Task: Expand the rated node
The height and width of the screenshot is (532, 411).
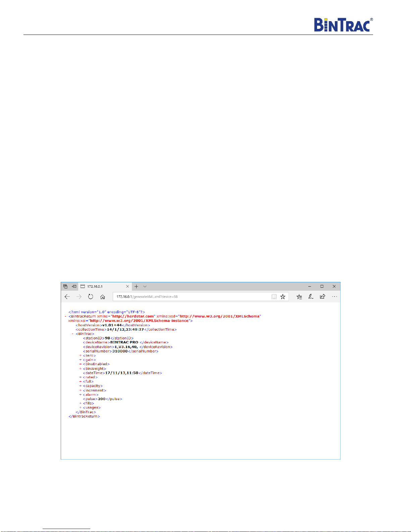Action: (x=80, y=377)
